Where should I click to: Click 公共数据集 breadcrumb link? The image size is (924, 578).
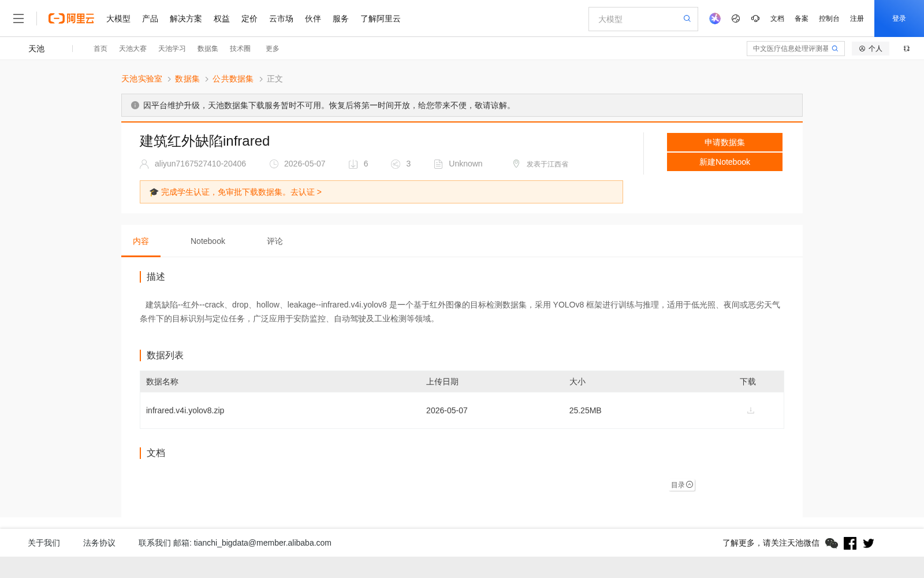pos(233,79)
